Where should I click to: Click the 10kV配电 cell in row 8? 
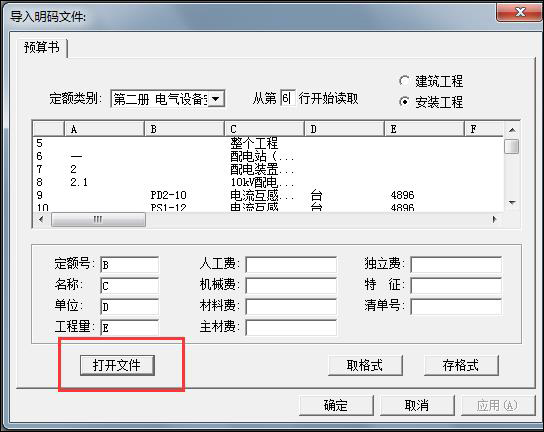pos(262,182)
